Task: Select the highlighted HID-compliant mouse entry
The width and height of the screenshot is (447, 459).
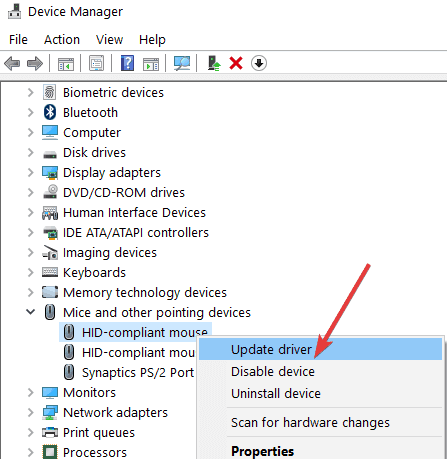Action: click(x=135, y=332)
